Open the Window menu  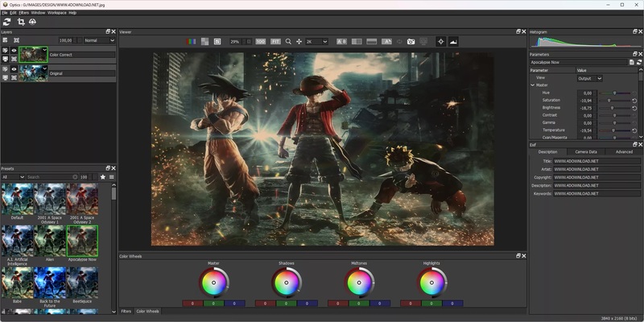pos(38,13)
